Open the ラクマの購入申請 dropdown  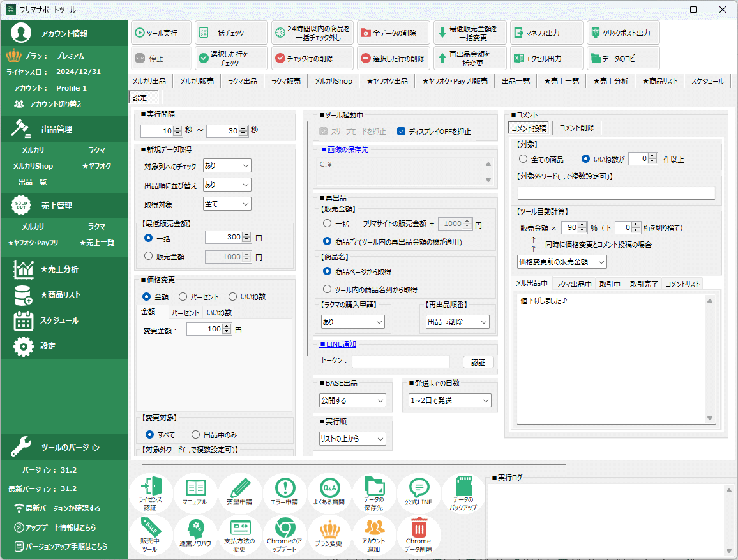point(352,322)
